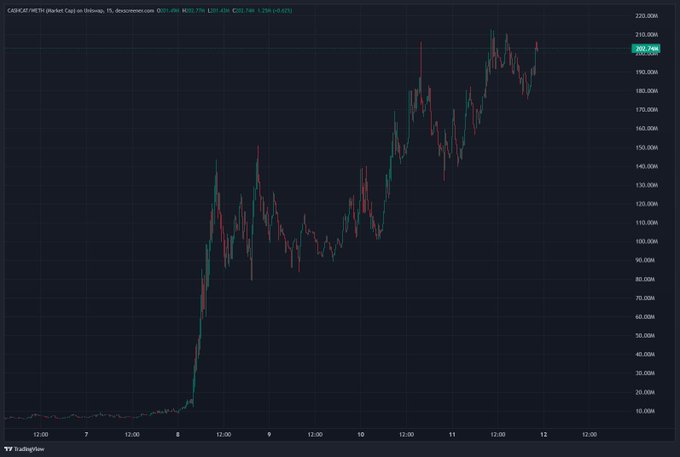Select the green 202.74M current price tag
Viewport: 680px width, 457px height.
click(x=645, y=49)
